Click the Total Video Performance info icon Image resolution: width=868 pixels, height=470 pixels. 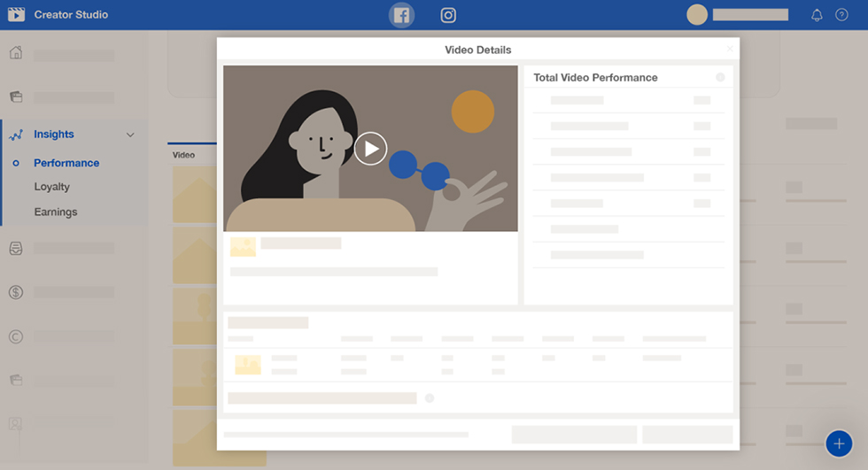pyautogui.click(x=720, y=78)
